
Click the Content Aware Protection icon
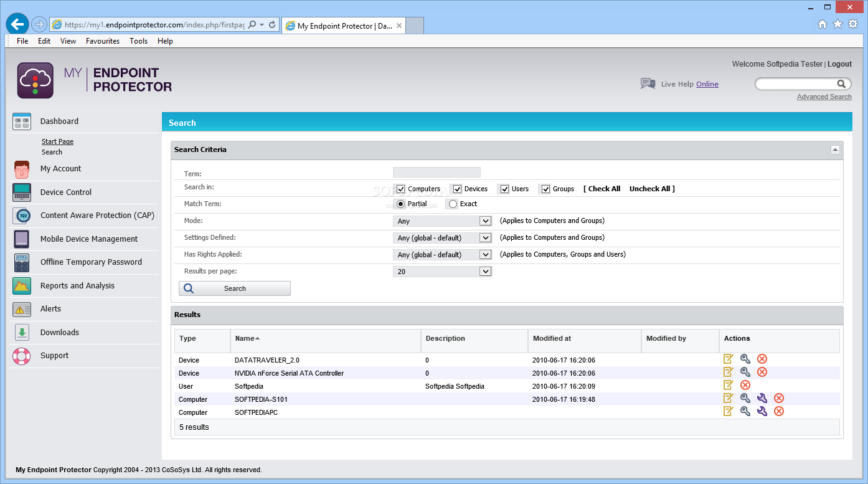click(x=22, y=216)
